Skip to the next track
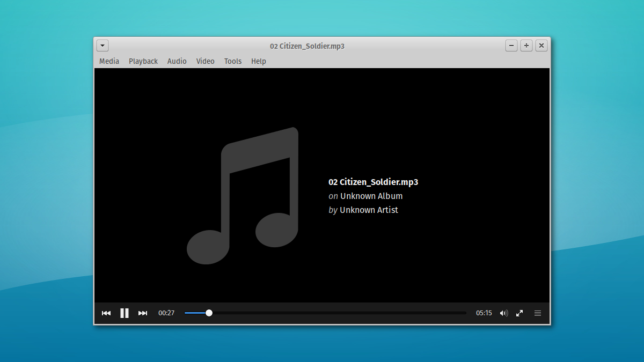This screenshot has height=362, width=644. [x=142, y=313]
